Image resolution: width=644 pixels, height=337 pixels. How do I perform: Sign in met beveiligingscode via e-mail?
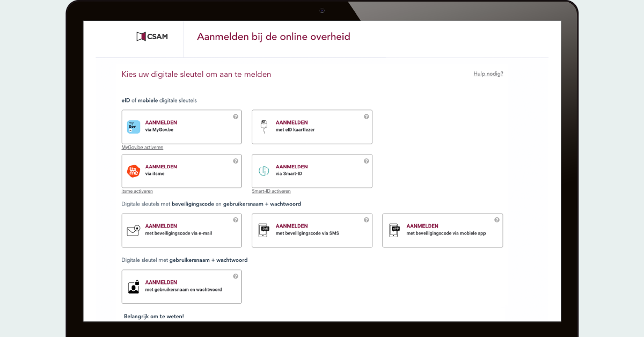pyautogui.click(x=182, y=231)
